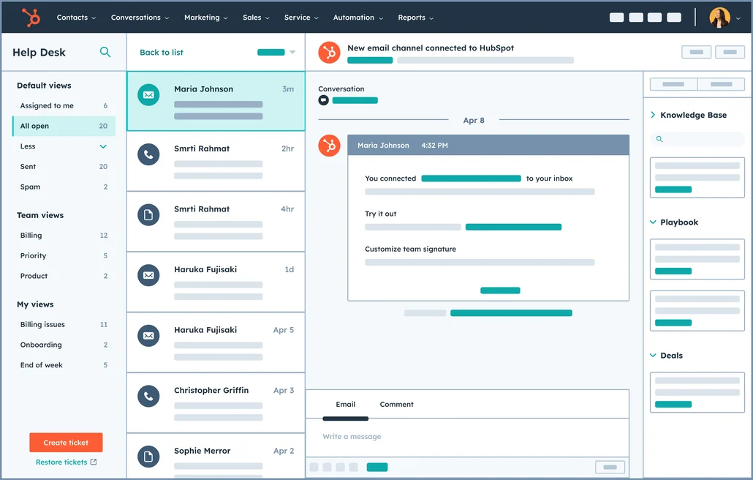Click the document icon on Smrti Rahmat 4hr ticket
Image resolution: width=754 pixels, height=480 pixels.
(149, 215)
